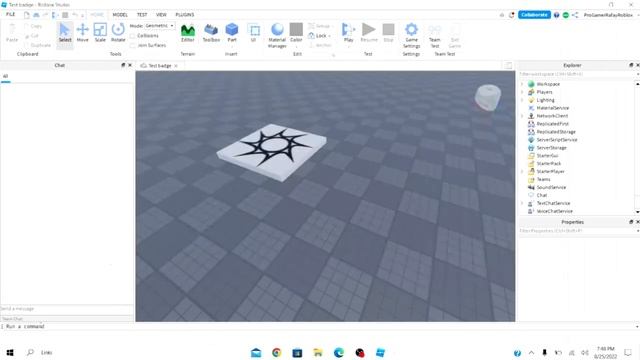Viewport: 640px width, 360px height.
Task: Select the badge part in the viewport
Action: [271, 152]
